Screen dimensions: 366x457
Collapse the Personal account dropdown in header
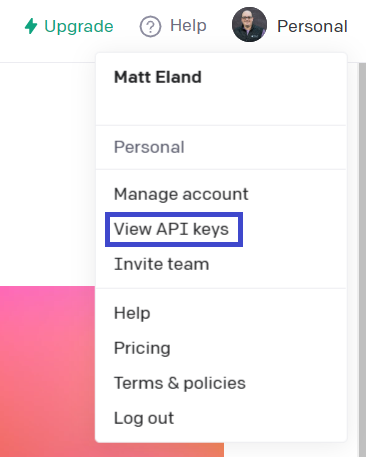(312, 26)
